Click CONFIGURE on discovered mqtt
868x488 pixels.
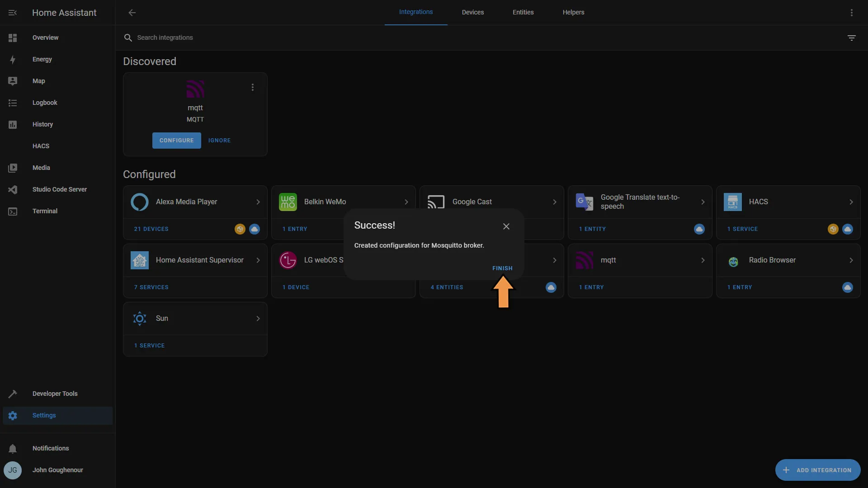pos(177,141)
